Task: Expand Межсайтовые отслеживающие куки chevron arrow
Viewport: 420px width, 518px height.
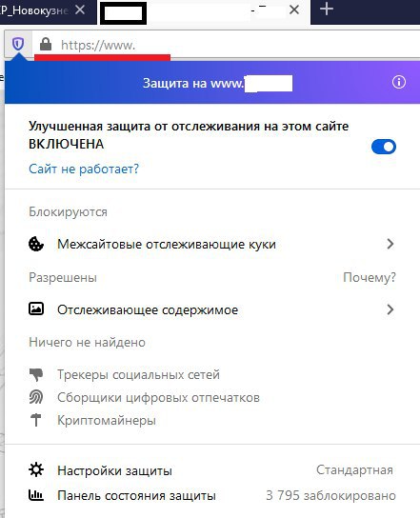Action: pyautogui.click(x=390, y=244)
